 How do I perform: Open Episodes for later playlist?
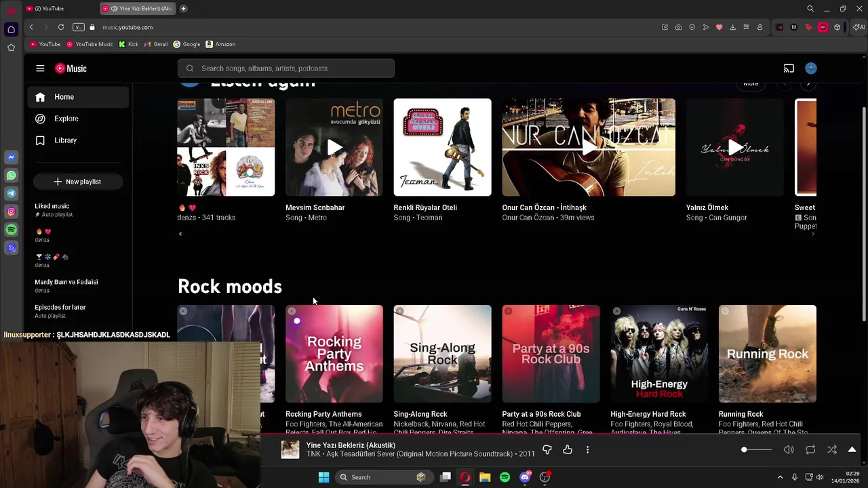pyautogui.click(x=78, y=311)
